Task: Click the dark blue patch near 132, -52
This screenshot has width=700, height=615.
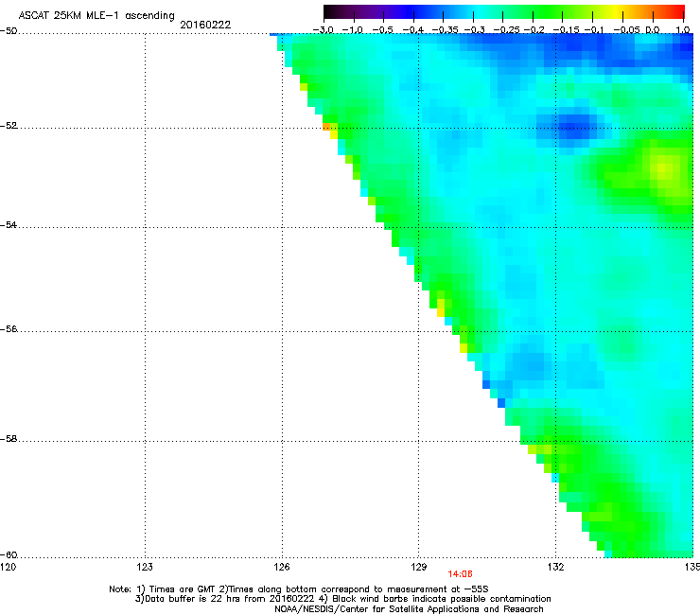Action: pos(574,126)
